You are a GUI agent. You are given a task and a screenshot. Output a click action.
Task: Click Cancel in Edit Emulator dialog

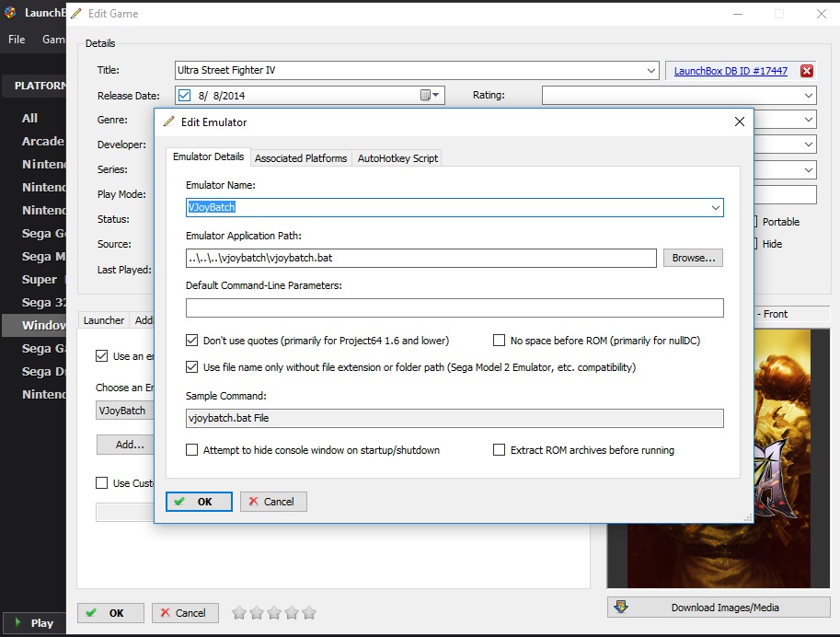click(x=273, y=502)
